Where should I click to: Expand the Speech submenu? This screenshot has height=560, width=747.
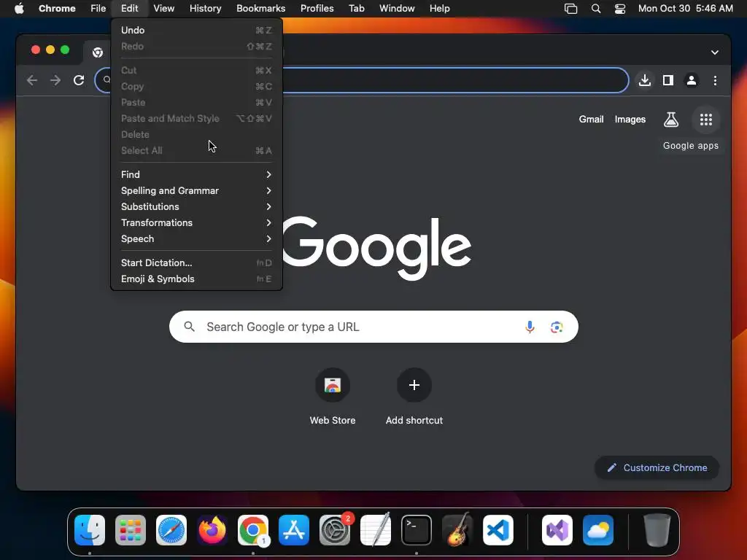196,239
